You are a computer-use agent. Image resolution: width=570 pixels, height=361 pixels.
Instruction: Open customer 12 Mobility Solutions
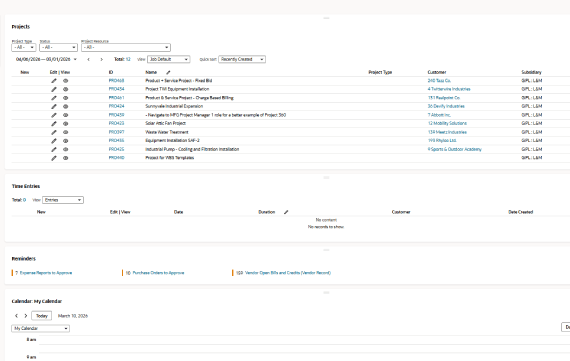(447, 123)
